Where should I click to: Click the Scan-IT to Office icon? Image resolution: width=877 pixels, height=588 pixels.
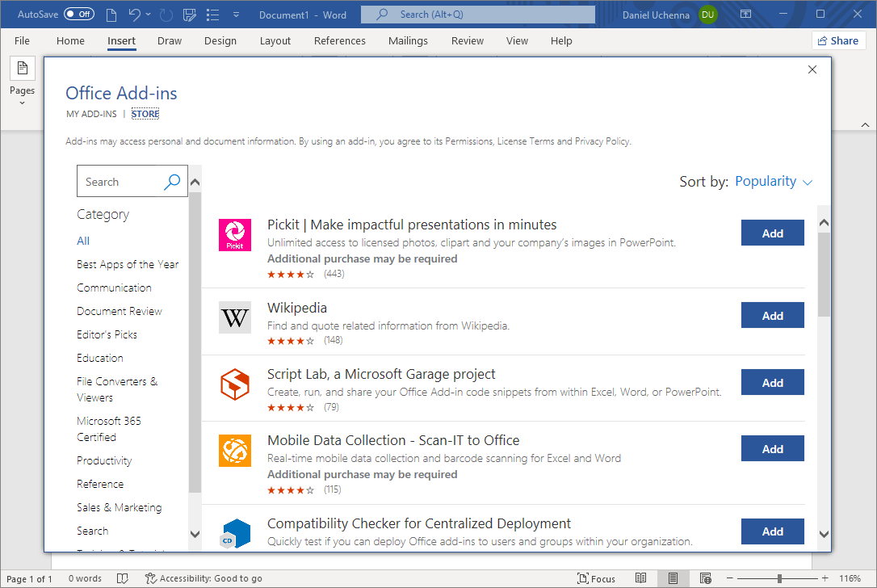pos(235,450)
